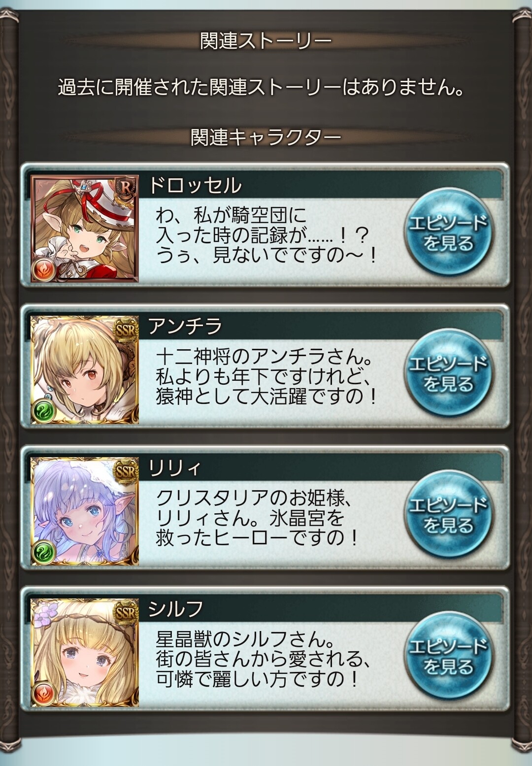Open アンチラ character portrait
This screenshot has height=766, width=532.
pyautogui.click(x=85, y=369)
